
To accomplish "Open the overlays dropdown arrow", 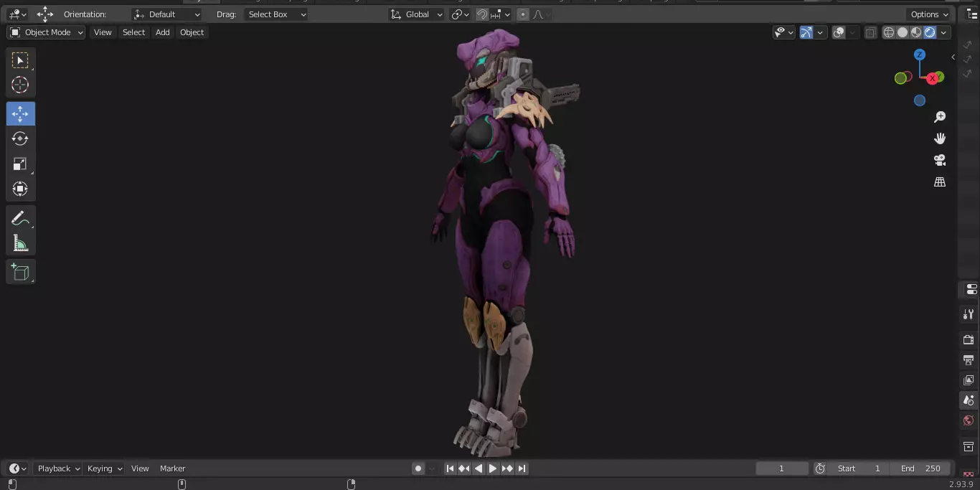I will [852, 32].
